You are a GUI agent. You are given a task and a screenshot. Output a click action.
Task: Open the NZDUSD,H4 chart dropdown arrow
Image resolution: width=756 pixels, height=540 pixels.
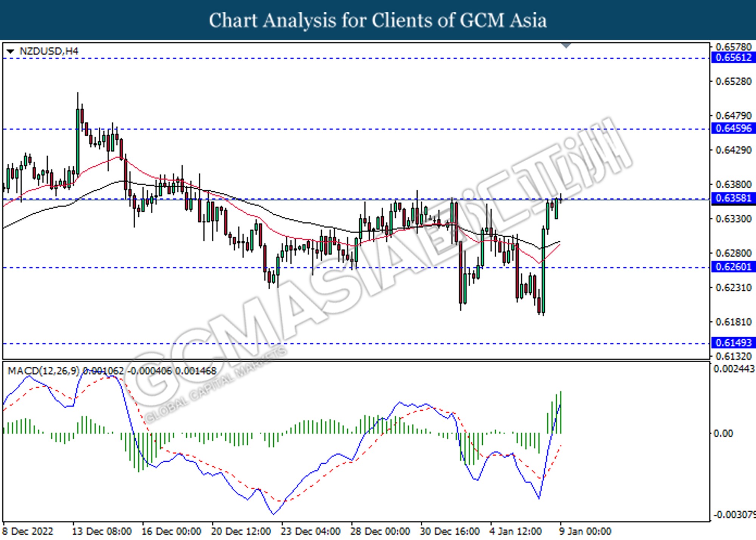tap(10, 51)
